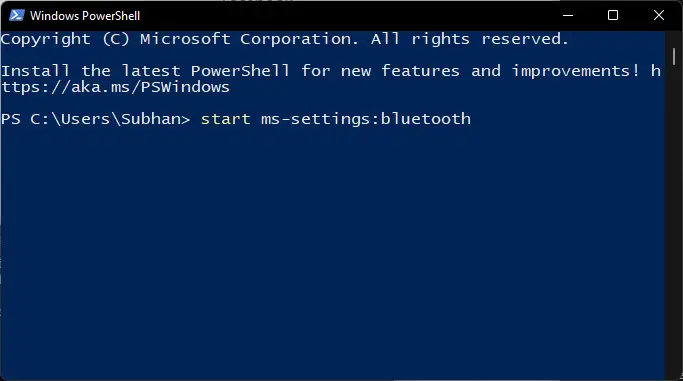Click the "Windows PowerShell" title text
Image resolution: width=683 pixels, height=381 pixels.
pyautogui.click(x=85, y=16)
